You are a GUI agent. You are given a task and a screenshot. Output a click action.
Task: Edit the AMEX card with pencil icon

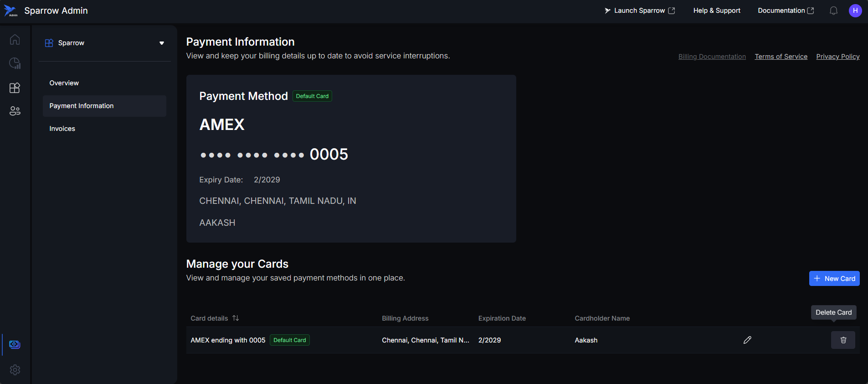point(747,340)
